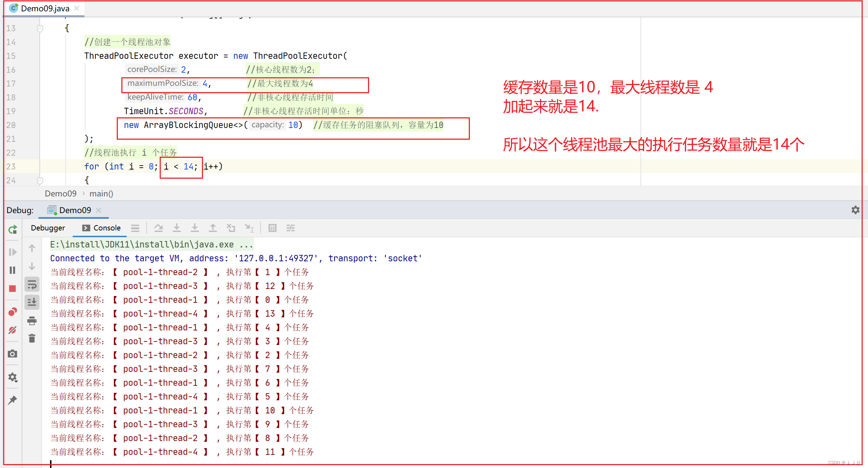Click the Show Execution Point icon
Image resolution: width=868 pixels, height=468 pixels.
(x=135, y=228)
